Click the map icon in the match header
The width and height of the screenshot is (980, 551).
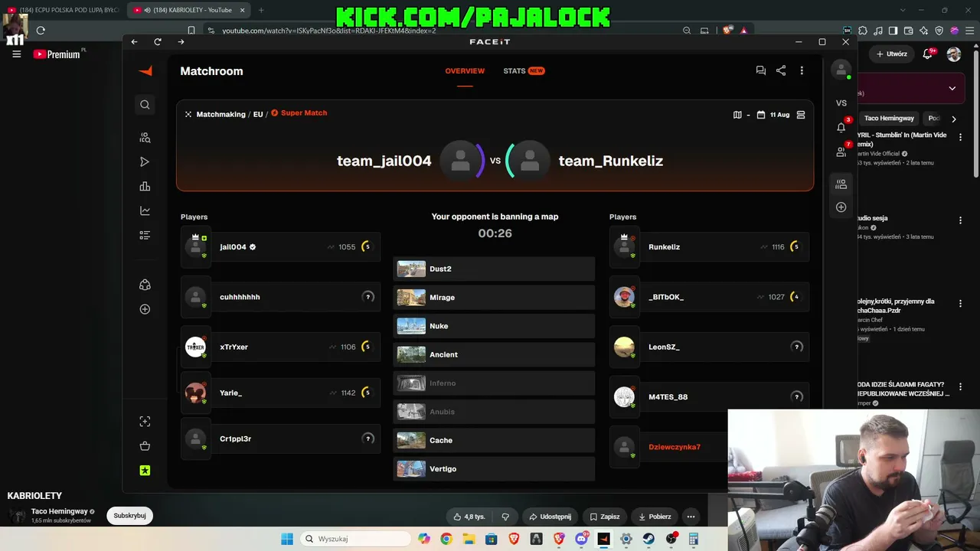pyautogui.click(x=737, y=115)
